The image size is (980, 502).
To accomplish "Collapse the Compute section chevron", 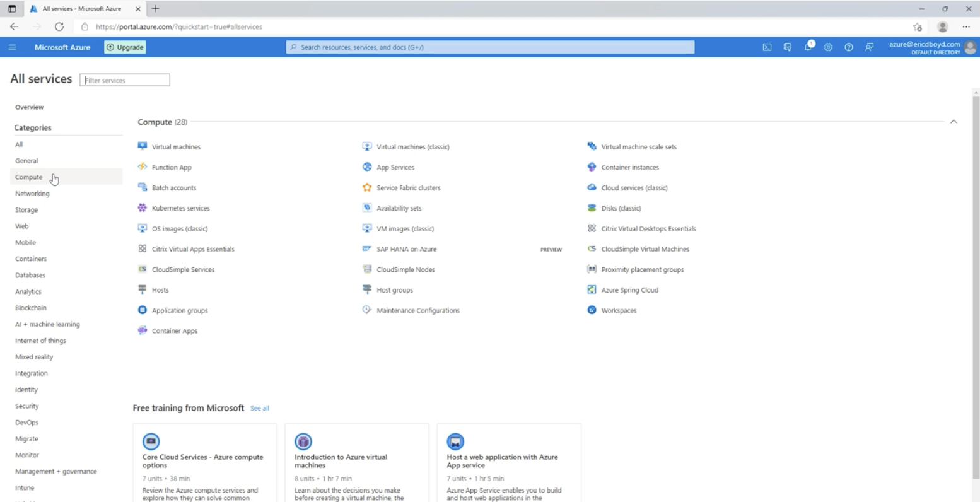I will 954,122.
